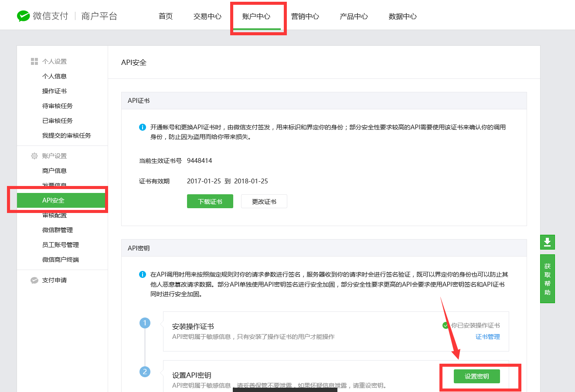
Task: Click the 支付申请 checkmark icon
Action: [34, 280]
